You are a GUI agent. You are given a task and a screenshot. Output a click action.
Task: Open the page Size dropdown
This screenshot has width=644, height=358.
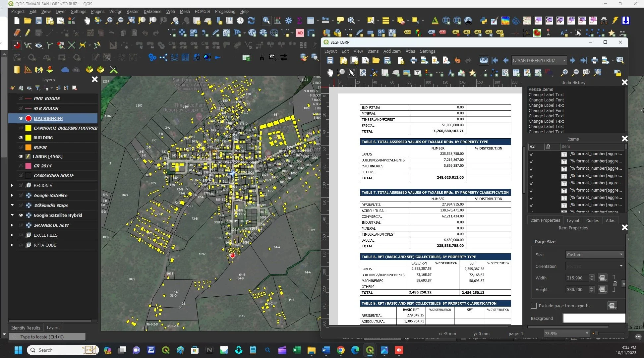point(595,255)
